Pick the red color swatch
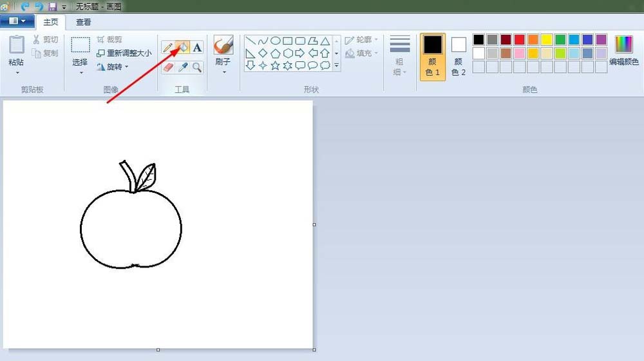The height and width of the screenshot is (361, 644). (x=520, y=39)
